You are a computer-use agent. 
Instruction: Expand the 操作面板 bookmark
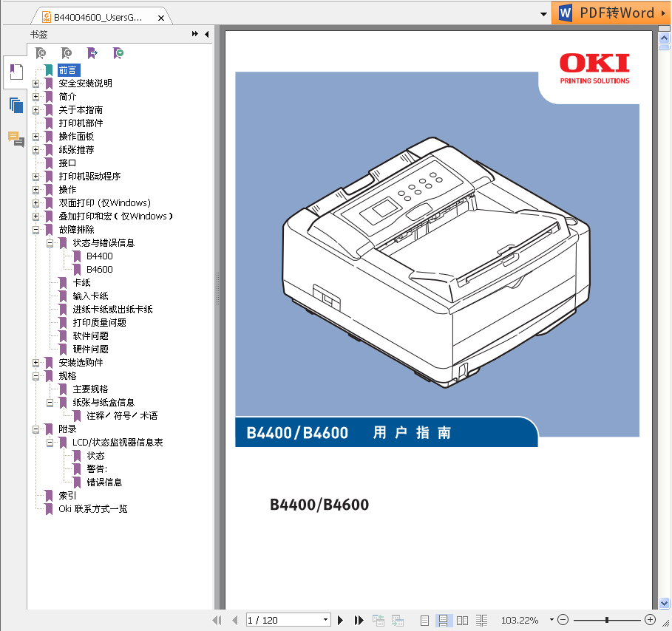(36, 137)
